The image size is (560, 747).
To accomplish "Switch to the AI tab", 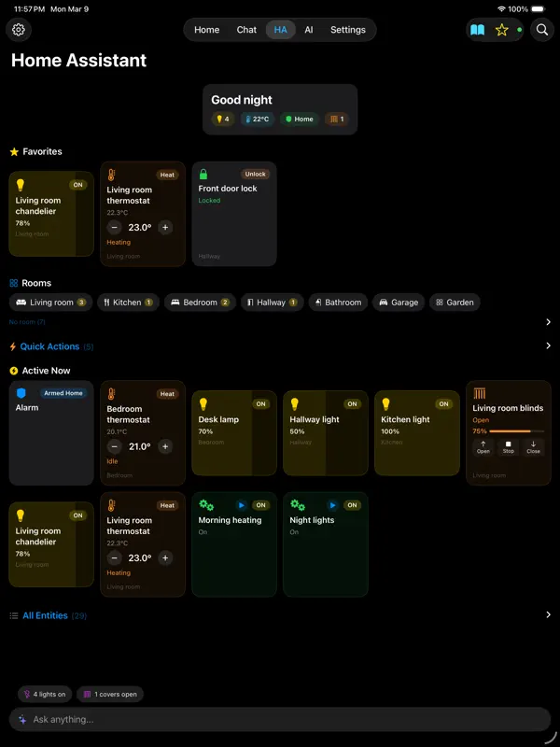I will pyautogui.click(x=309, y=30).
